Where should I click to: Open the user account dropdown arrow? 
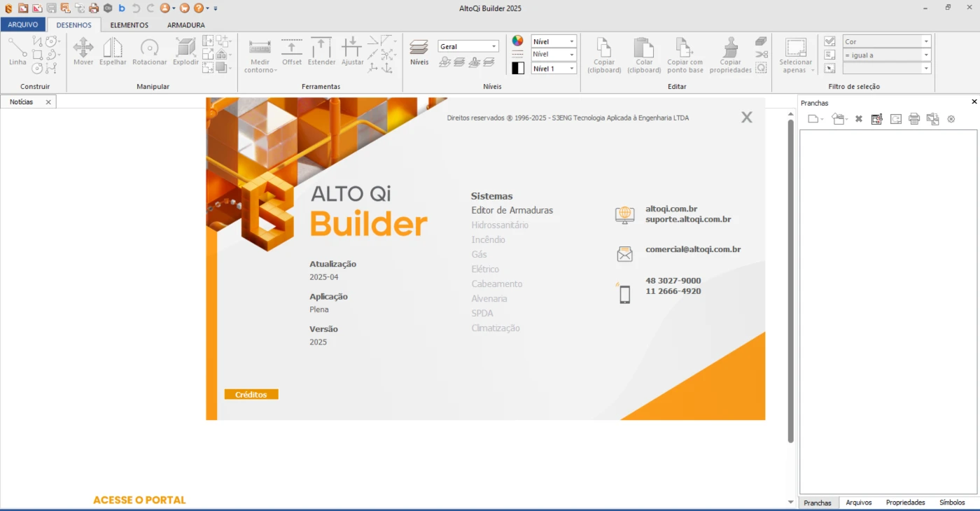coord(174,8)
